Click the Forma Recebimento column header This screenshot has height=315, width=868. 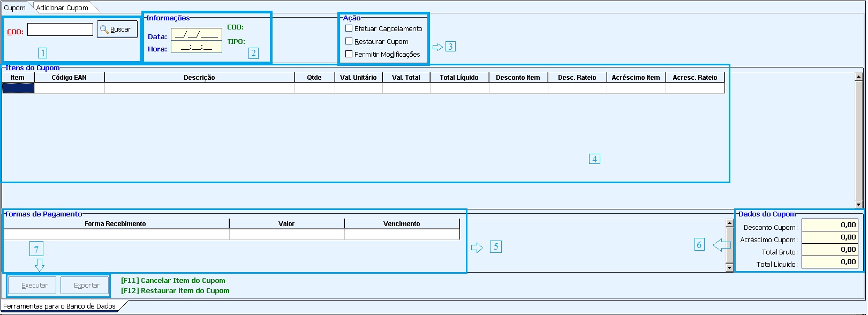tap(115, 224)
